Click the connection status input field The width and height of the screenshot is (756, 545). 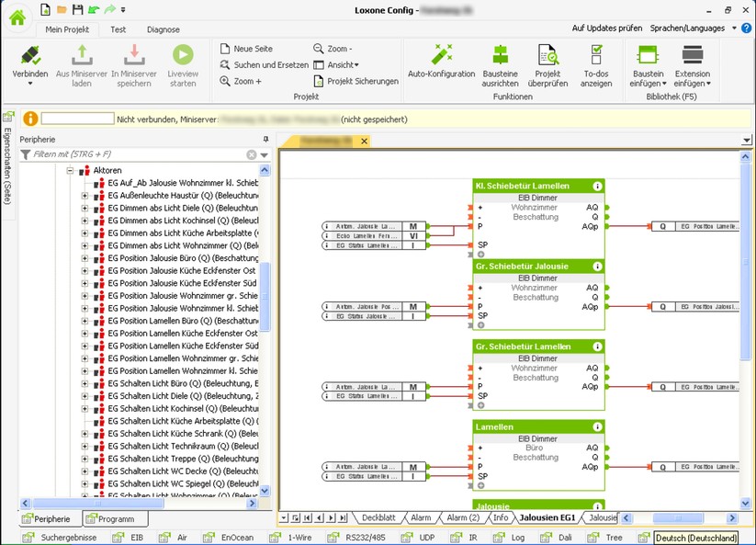tap(78, 119)
